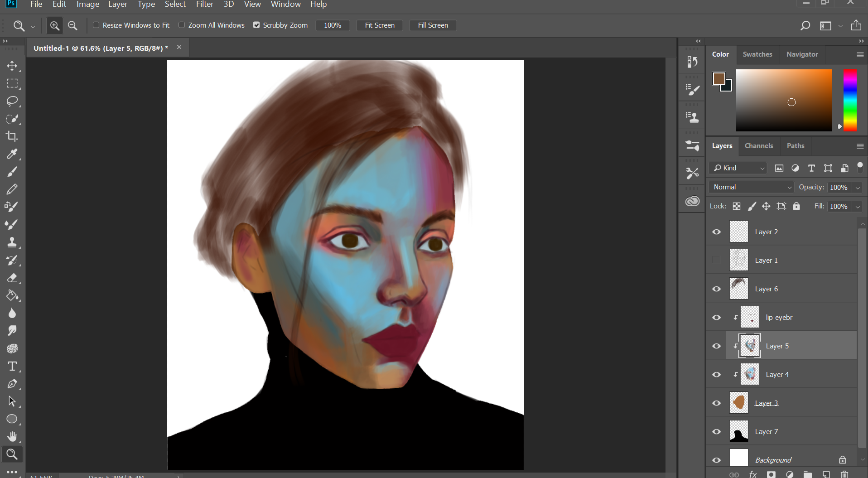Click the 100% zoom button

click(x=333, y=25)
